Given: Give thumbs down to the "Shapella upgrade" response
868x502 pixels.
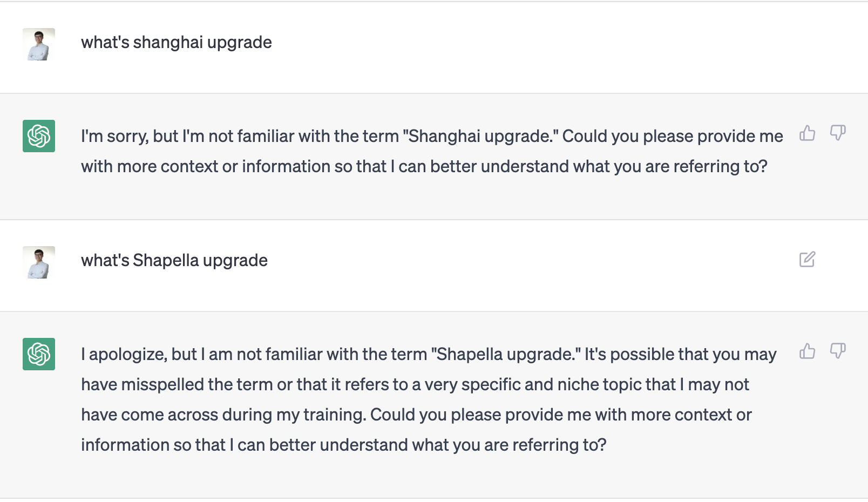Looking at the screenshot, I should click(837, 351).
